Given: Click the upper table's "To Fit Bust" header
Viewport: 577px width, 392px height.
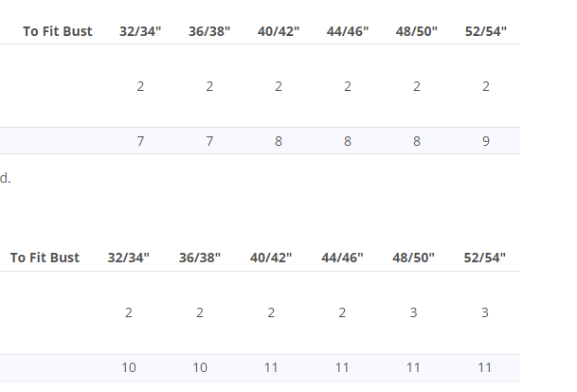Looking at the screenshot, I should click(x=58, y=31).
